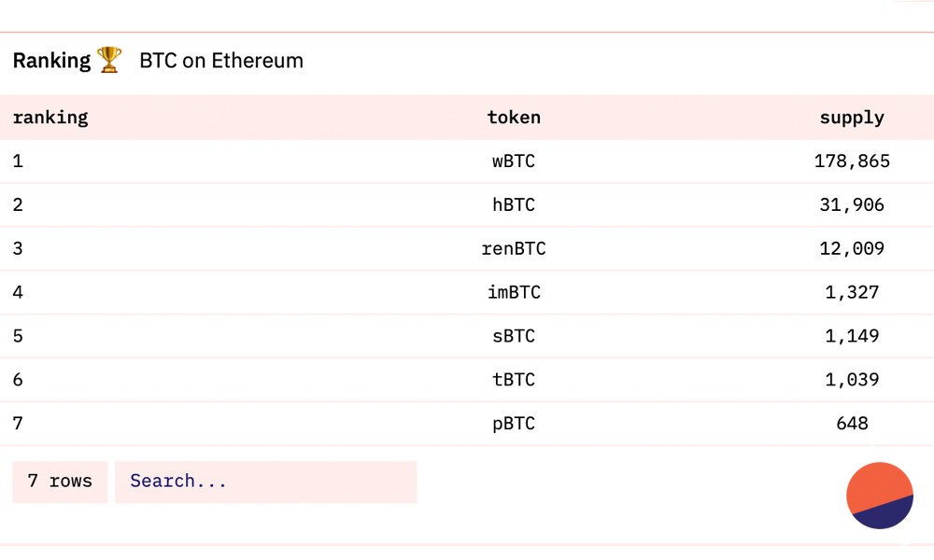Select the renBTC token cell
The height and width of the screenshot is (560, 934).
(514, 249)
